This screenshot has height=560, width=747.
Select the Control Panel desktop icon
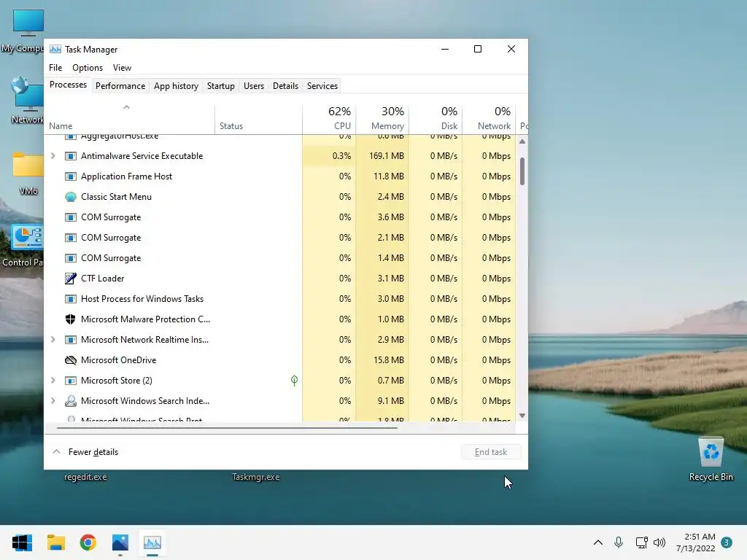[x=23, y=245]
